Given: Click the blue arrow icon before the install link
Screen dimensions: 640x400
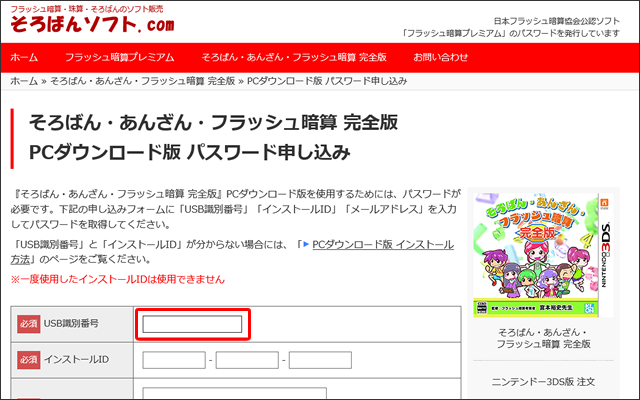Looking at the screenshot, I should [x=306, y=244].
